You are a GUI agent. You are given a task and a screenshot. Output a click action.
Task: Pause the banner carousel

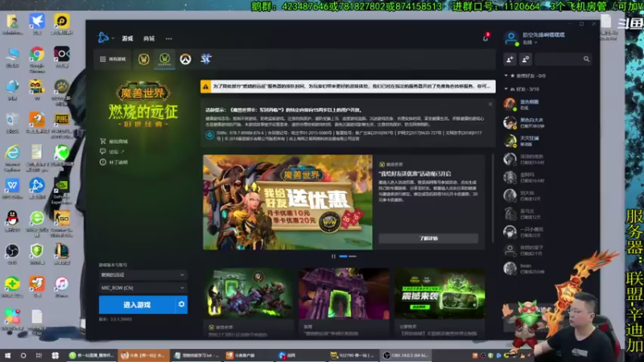point(333,256)
